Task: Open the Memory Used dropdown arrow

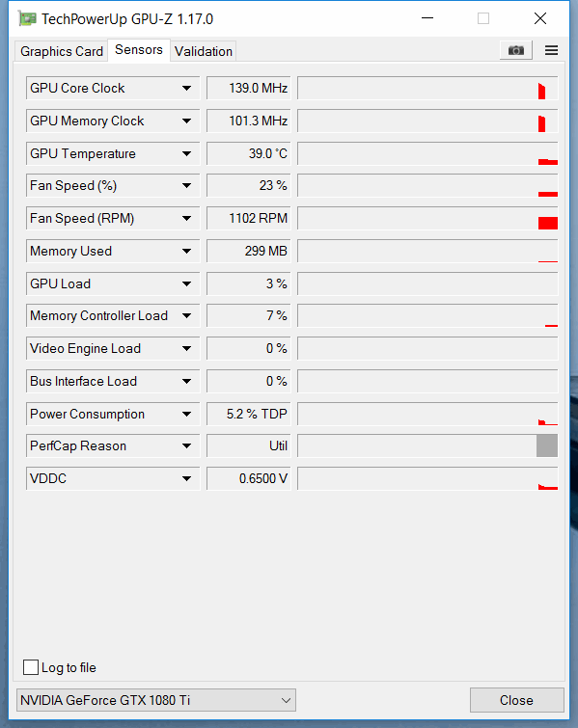Action: tap(186, 251)
